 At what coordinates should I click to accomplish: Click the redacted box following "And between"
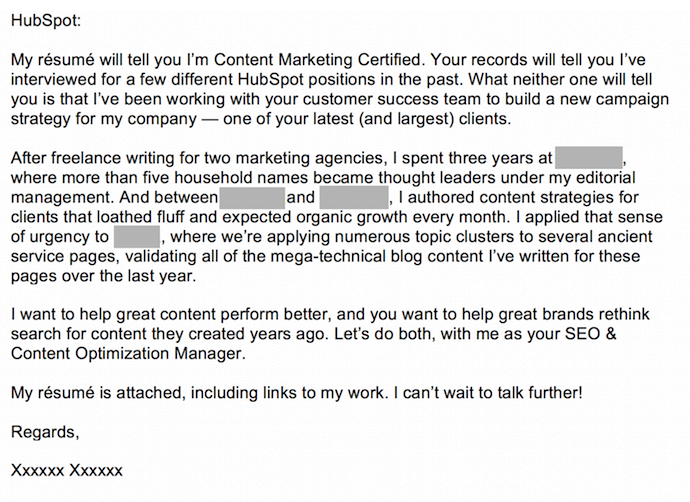pos(252,198)
